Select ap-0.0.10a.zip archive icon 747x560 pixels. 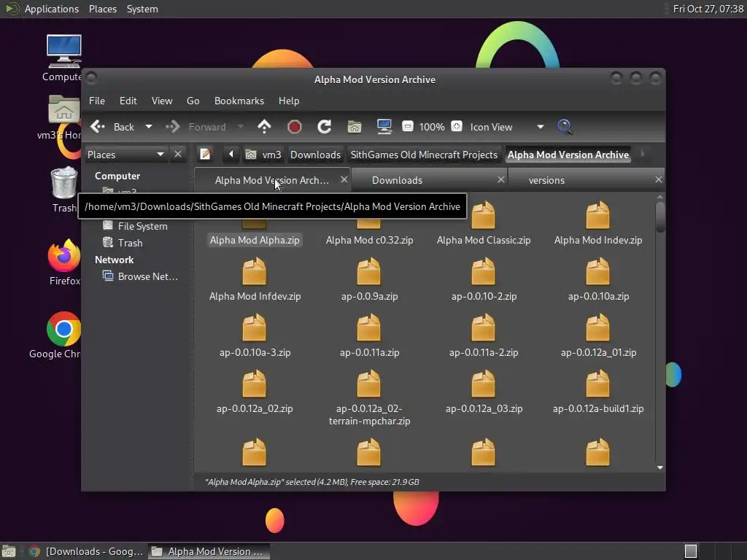pyautogui.click(x=598, y=271)
